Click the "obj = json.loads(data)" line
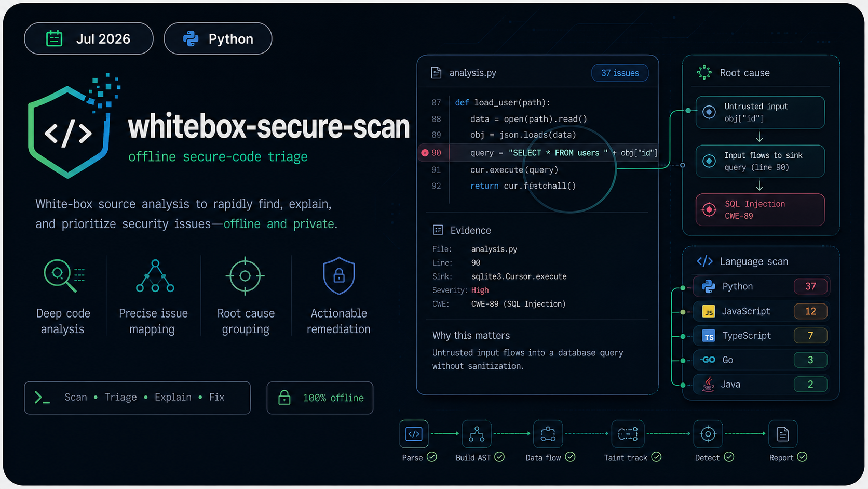The height and width of the screenshot is (489, 868). tap(523, 135)
